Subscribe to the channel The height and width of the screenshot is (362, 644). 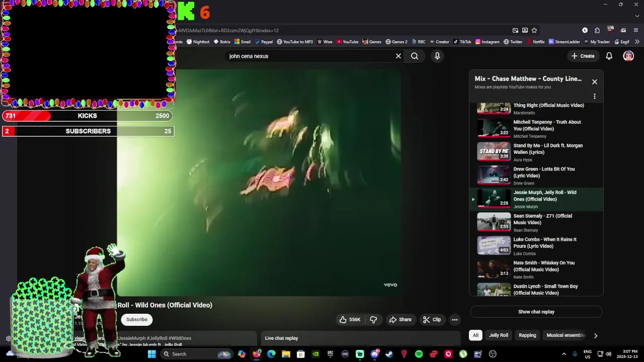(x=137, y=320)
